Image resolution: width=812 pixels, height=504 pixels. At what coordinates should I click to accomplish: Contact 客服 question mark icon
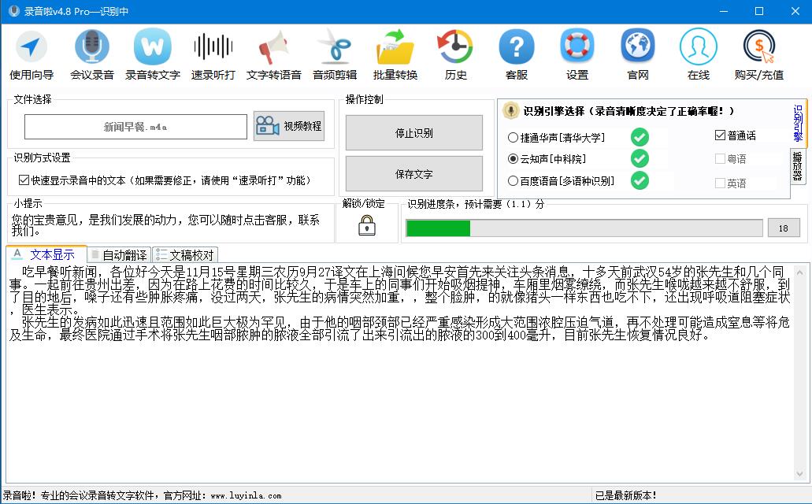[x=517, y=46]
